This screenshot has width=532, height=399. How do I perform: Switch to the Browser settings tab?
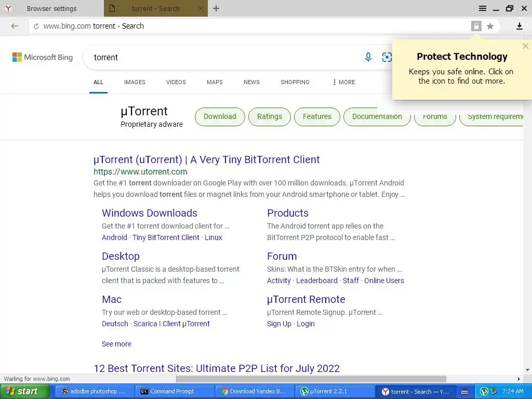tap(51, 8)
